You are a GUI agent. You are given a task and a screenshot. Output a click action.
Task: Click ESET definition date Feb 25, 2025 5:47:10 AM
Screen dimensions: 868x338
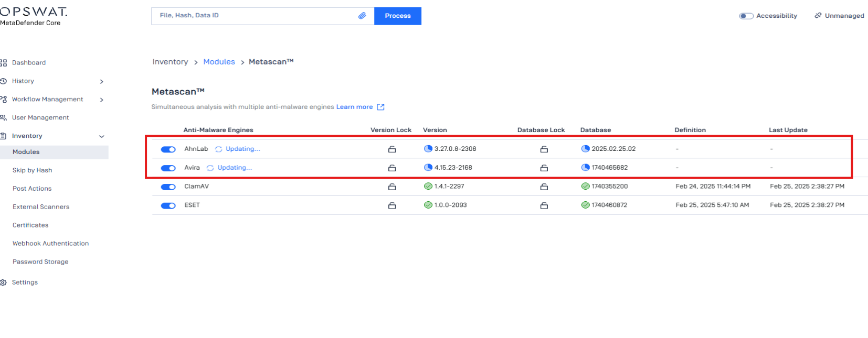712,205
